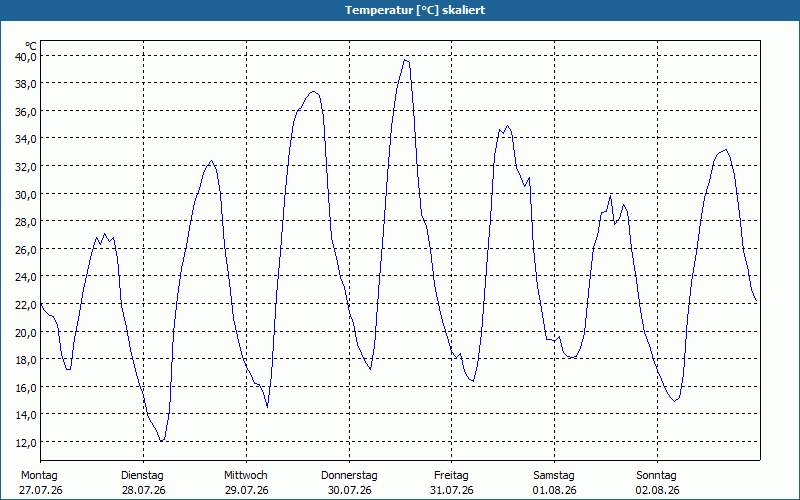The image size is (800, 500).
Task: Click the 38,0 axis value
Action: (x=26, y=84)
